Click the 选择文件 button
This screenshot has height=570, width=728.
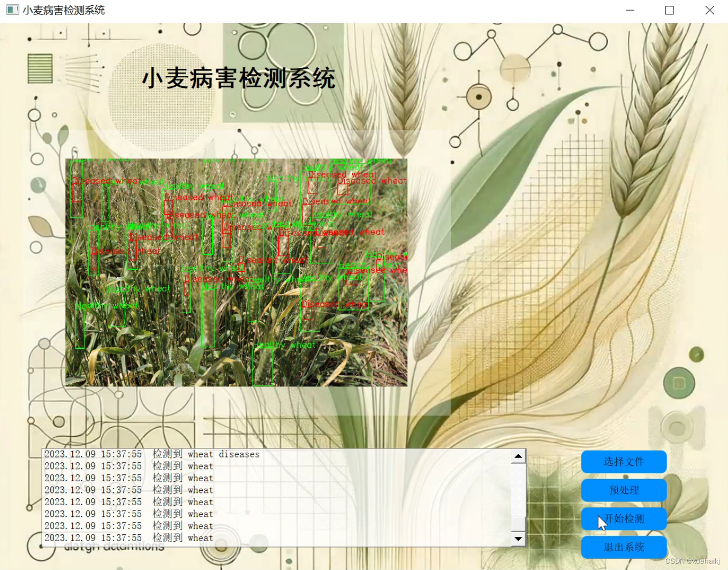click(x=624, y=462)
